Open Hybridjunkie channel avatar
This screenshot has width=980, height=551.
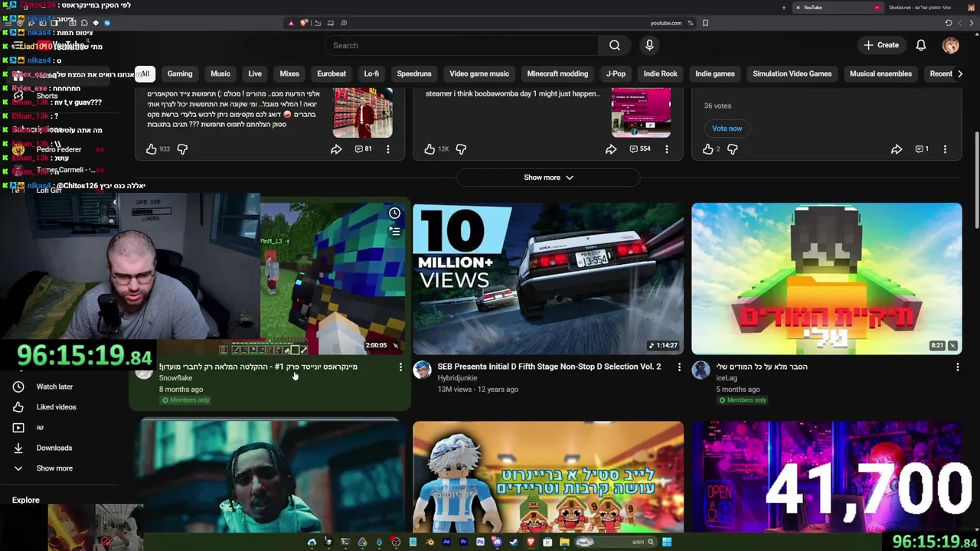[422, 370]
